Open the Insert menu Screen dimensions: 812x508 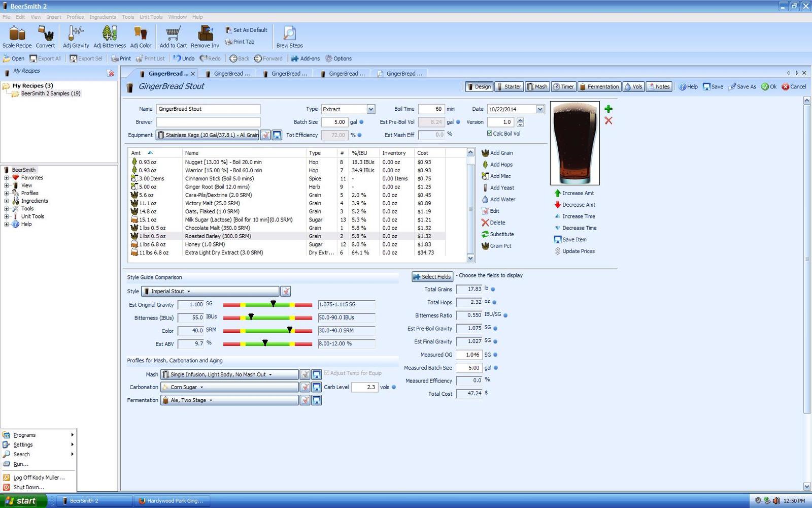click(54, 17)
